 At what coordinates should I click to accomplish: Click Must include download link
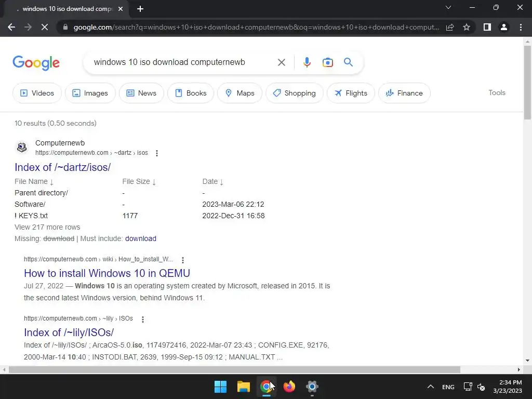(x=140, y=238)
